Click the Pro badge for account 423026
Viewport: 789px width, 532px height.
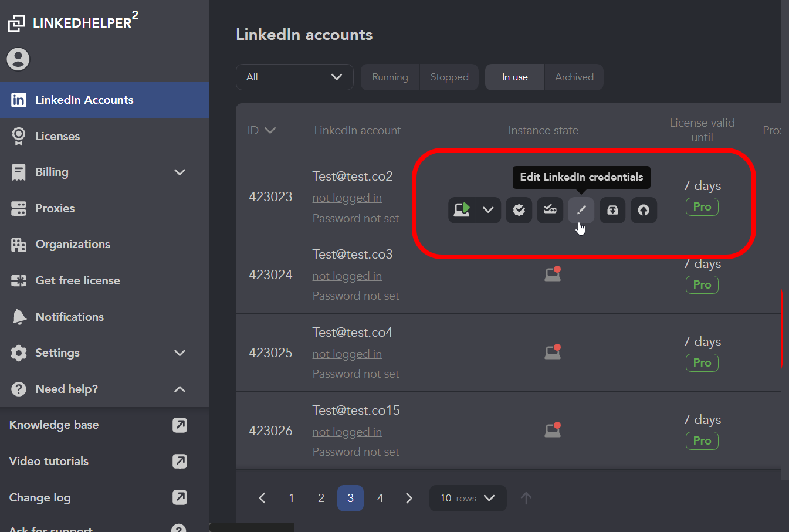702,440
